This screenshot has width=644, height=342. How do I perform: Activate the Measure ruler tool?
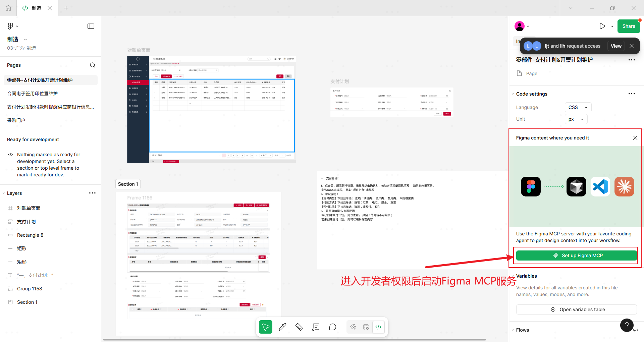(x=299, y=327)
